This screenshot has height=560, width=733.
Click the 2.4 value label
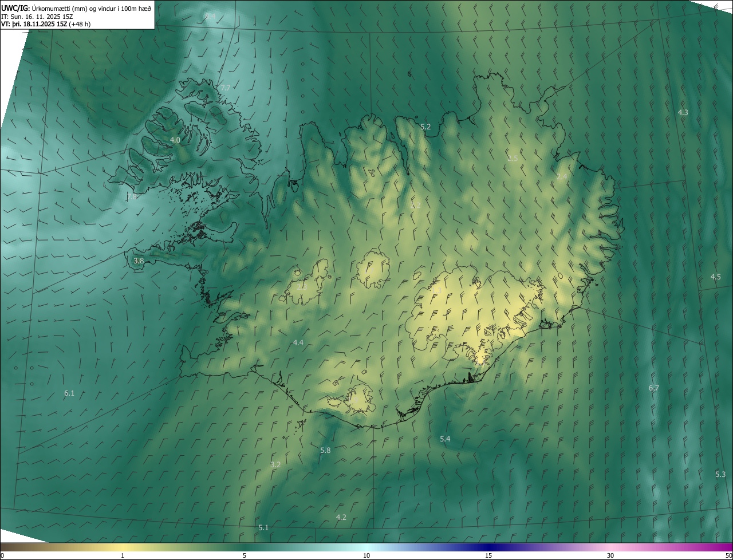(x=562, y=176)
